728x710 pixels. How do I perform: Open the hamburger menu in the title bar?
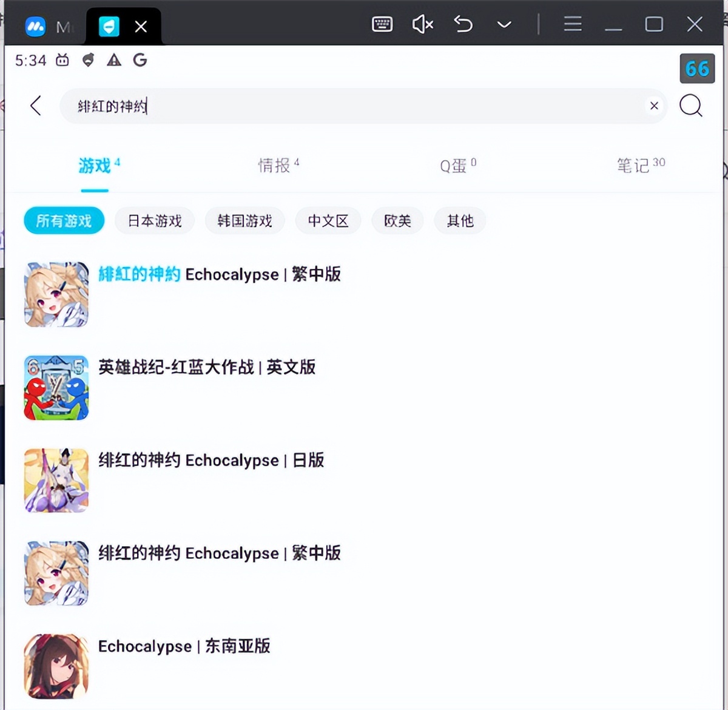point(572,24)
